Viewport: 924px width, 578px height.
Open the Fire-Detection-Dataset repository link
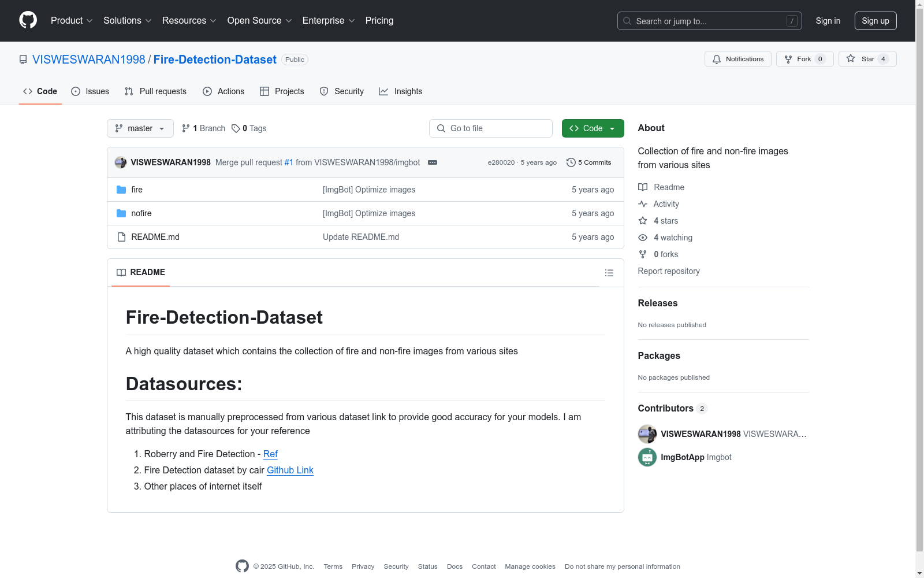215,60
